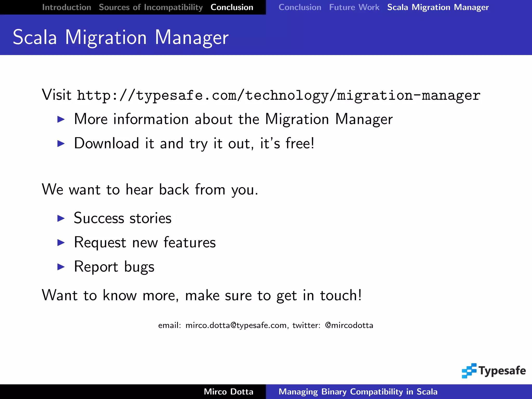The image size is (532, 399).
Task: Click the 'Report bugs' line
Action: pyautogui.click(x=114, y=267)
